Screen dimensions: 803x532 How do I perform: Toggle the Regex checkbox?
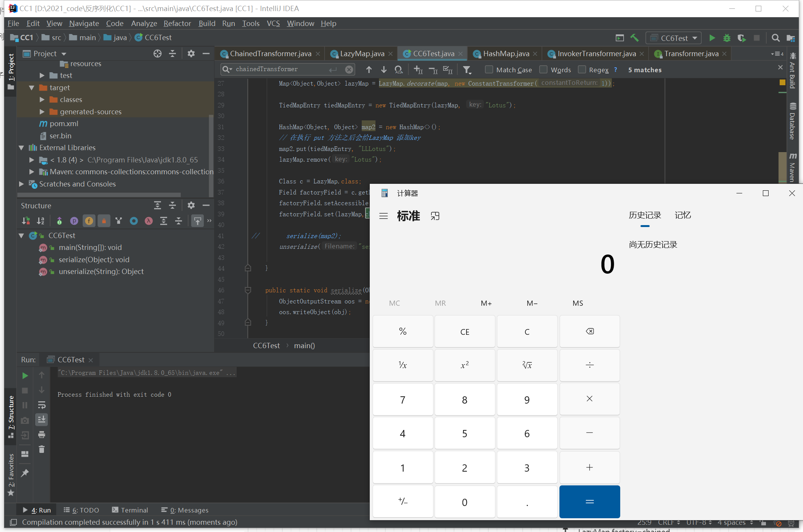coord(582,70)
